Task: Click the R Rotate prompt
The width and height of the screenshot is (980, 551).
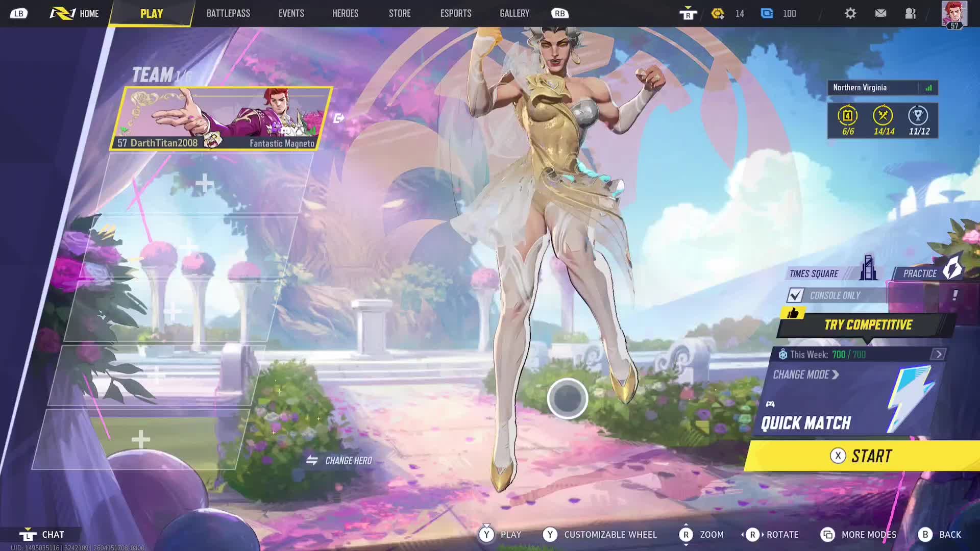Action: tap(770, 535)
